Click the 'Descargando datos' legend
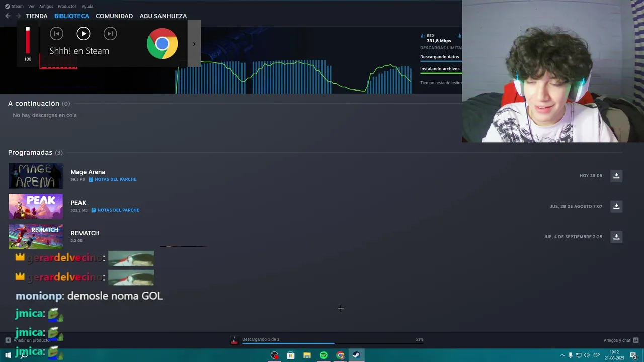This screenshot has width=644, height=362. 440,57
